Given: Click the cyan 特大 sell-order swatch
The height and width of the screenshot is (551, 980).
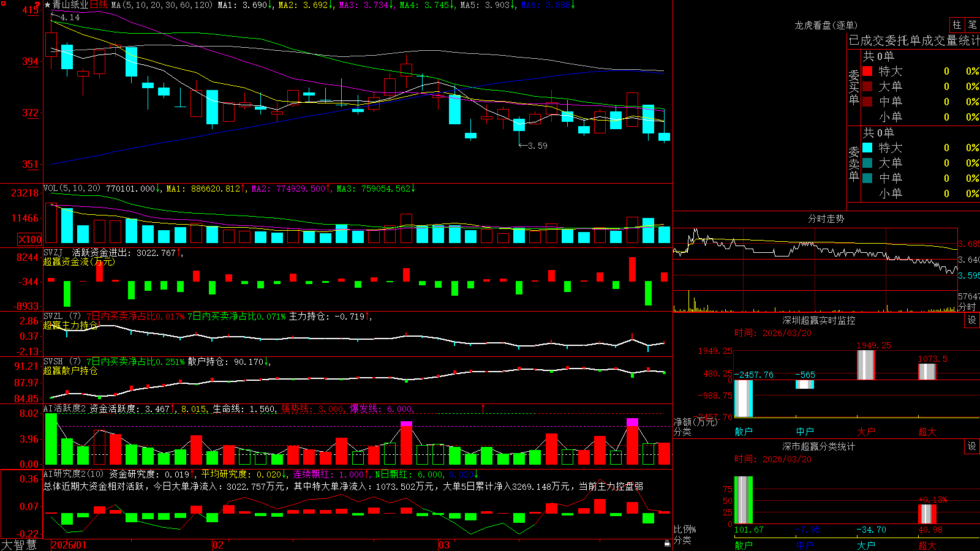Looking at the screenshot, I should [x=867, y=148].
